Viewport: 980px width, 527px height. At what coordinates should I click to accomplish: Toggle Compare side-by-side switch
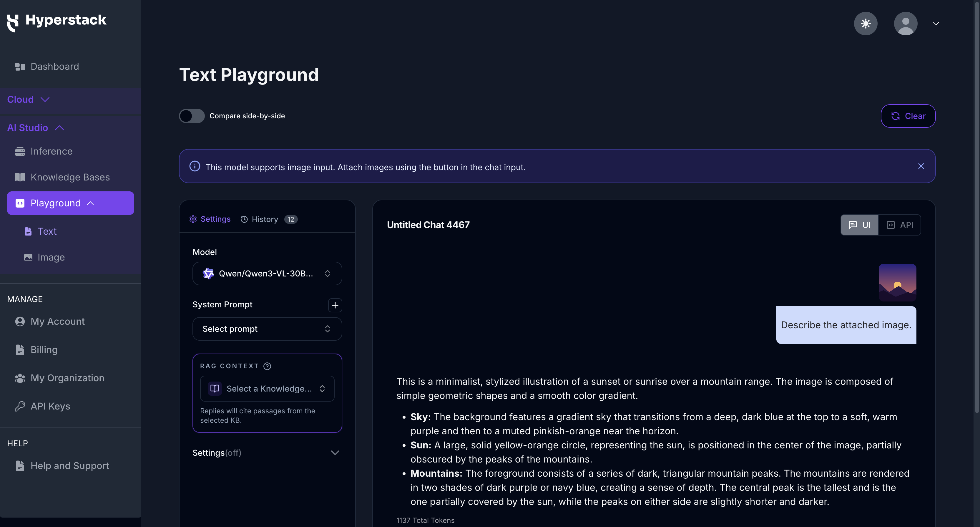[192, 116]
